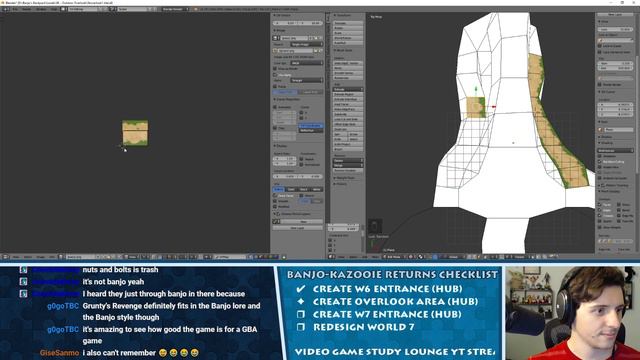The image size is (640, 360).
Task: Toggle the Use Alpha checkbox
Action: (275, 75)
